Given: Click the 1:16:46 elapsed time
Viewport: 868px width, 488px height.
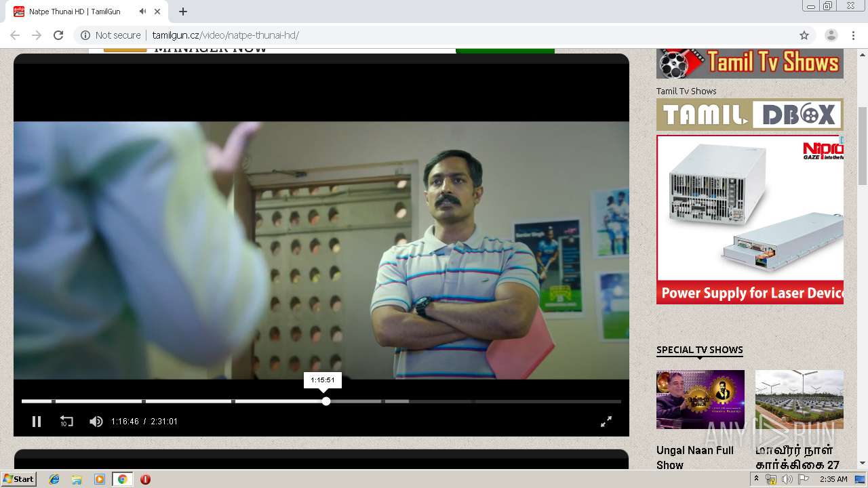Looking at the screenshot, I should coord(125,422).
